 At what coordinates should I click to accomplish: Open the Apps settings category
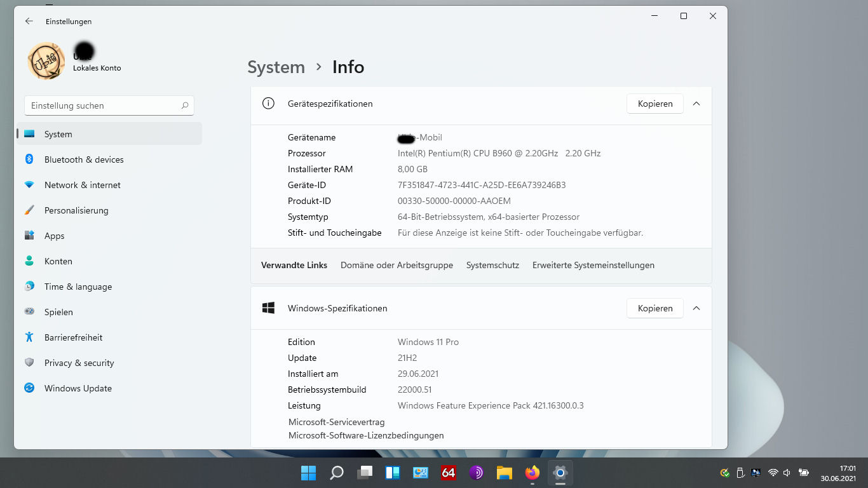(x=109, y=236)
